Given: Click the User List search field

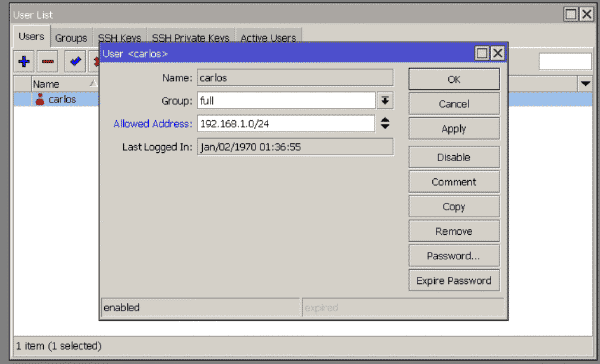Looking at the screenshot, I should tap(565, 62).
